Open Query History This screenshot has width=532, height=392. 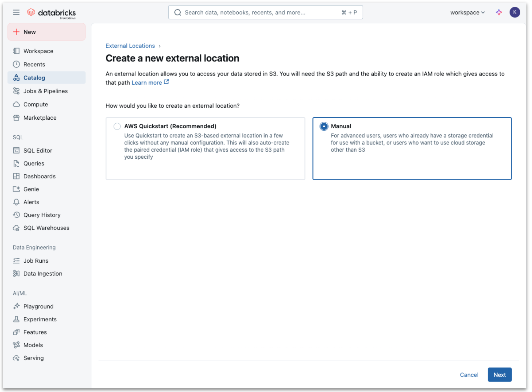point(42,215)
